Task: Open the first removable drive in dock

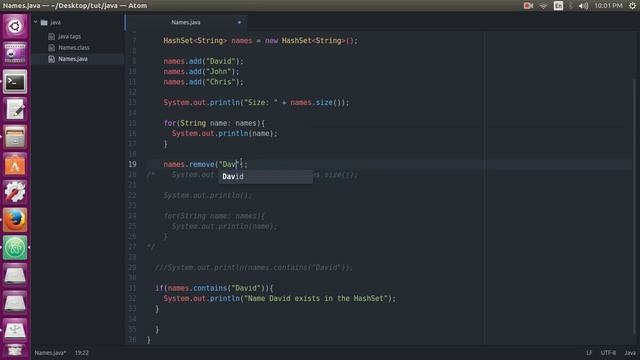Action: click(15, 275)
